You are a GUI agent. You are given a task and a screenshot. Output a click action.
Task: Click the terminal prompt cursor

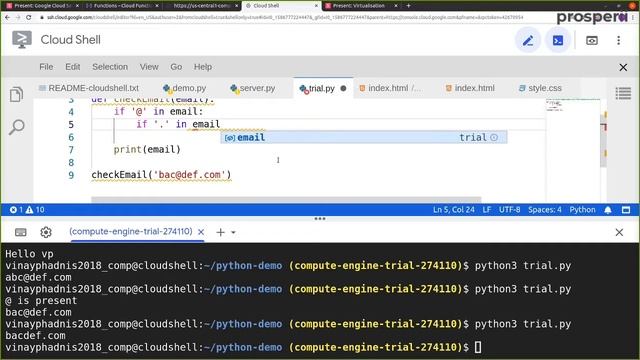[x=478, y=347]
